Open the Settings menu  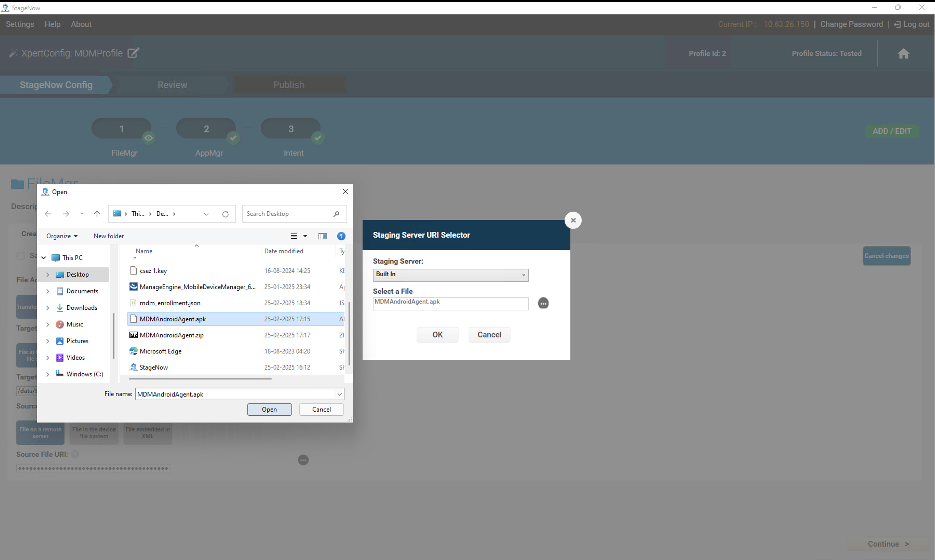click(x=20, y=24)
